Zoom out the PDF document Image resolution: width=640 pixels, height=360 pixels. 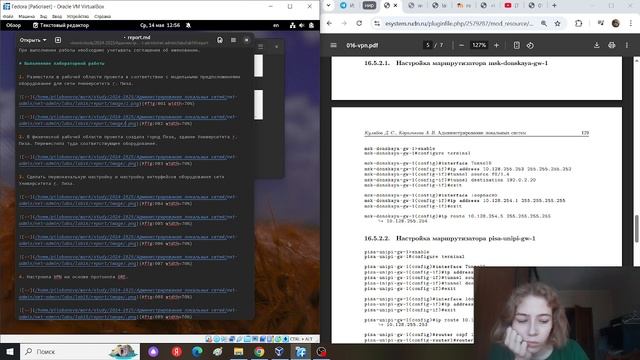pos(461,45)
